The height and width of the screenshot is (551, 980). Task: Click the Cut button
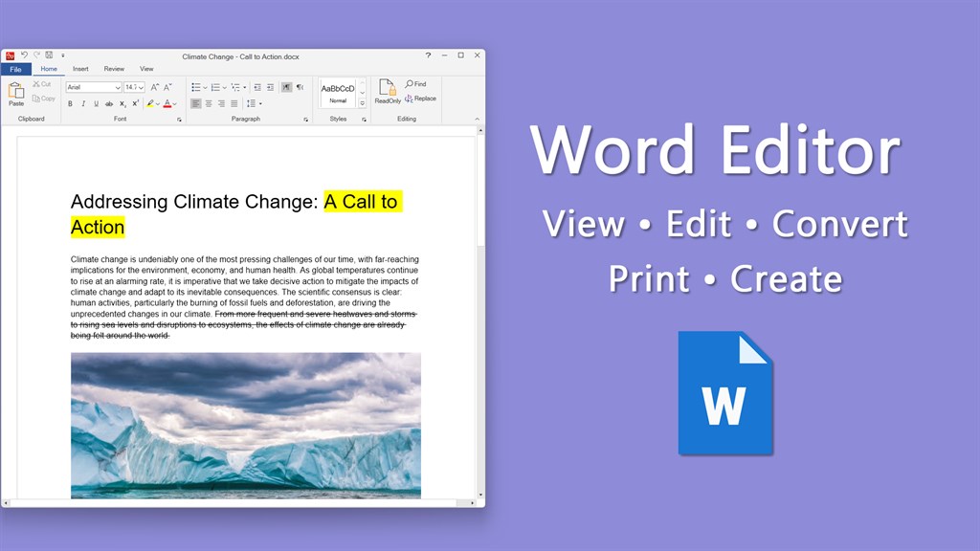pyautogui.click(x=42, y=84)
